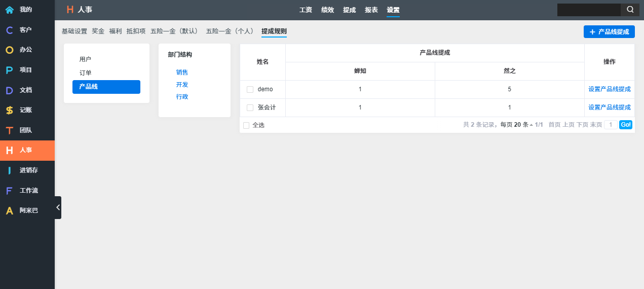Collapse the left sidebar with arrow handle
The width and height of the screenshot is (644, 289).
[x=58, y=207]
